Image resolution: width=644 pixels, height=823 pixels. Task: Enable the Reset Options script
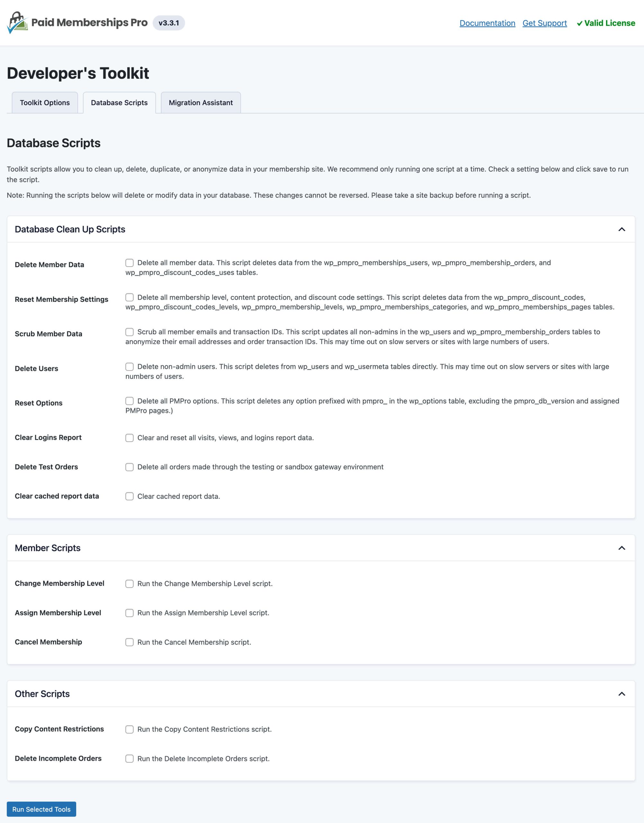click(130, 401)
